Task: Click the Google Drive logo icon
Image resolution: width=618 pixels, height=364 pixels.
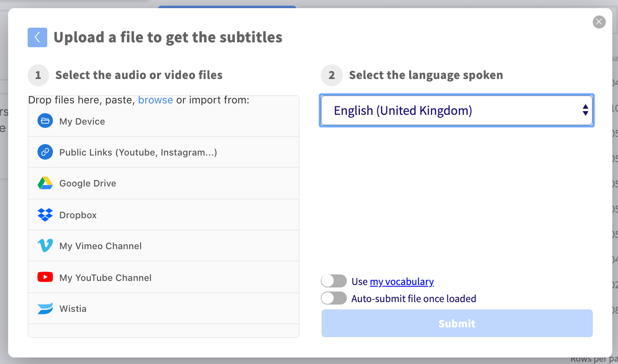Action: [x=45, y=183]
